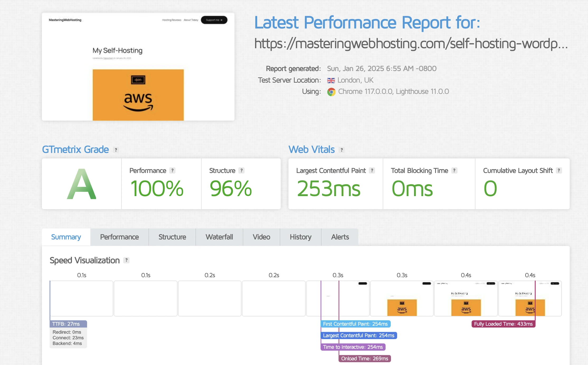Click the help icon beside Performance score
588x365 pixels.
point(172,171)
